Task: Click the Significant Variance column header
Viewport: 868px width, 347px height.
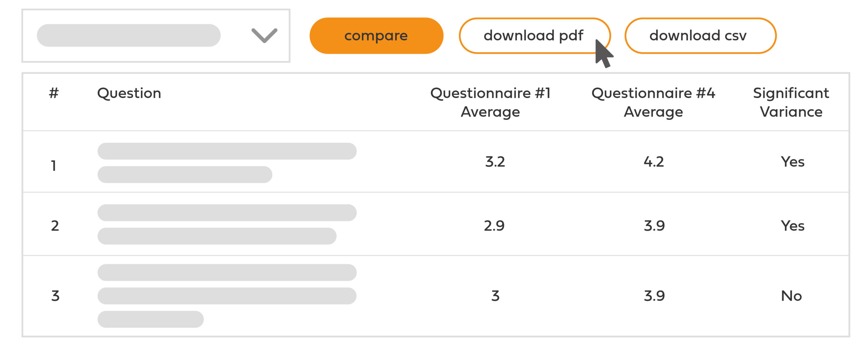Action: [791, 102]
